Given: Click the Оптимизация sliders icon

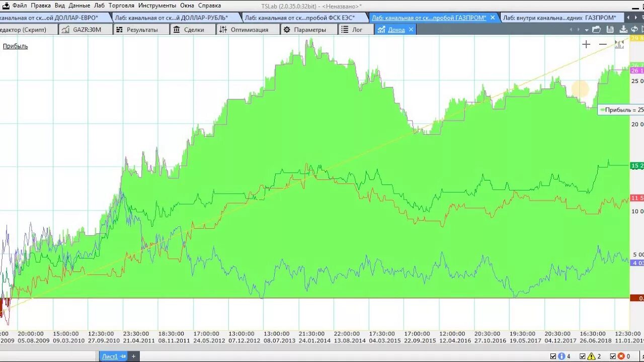Looking at the screenshot, I should click(x=224, y=30).
